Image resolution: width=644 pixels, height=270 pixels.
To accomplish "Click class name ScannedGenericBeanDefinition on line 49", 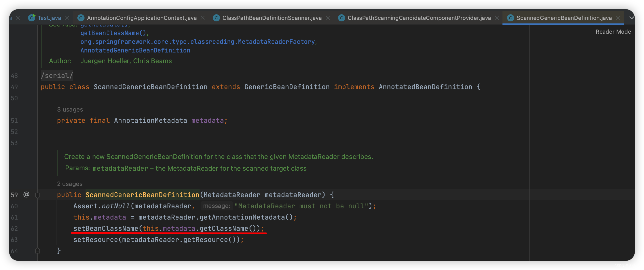I will pos(150,87).
